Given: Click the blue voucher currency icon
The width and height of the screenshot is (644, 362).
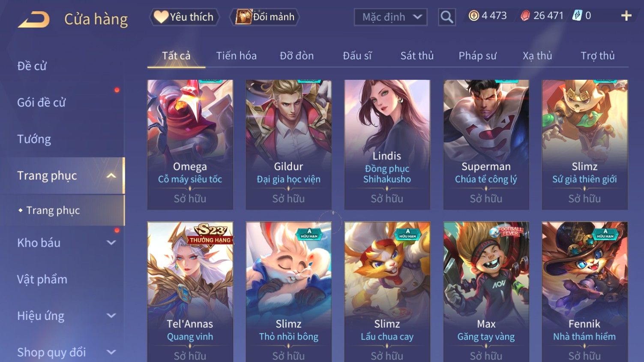Looking at the screenshot, I should coord(577,16).
